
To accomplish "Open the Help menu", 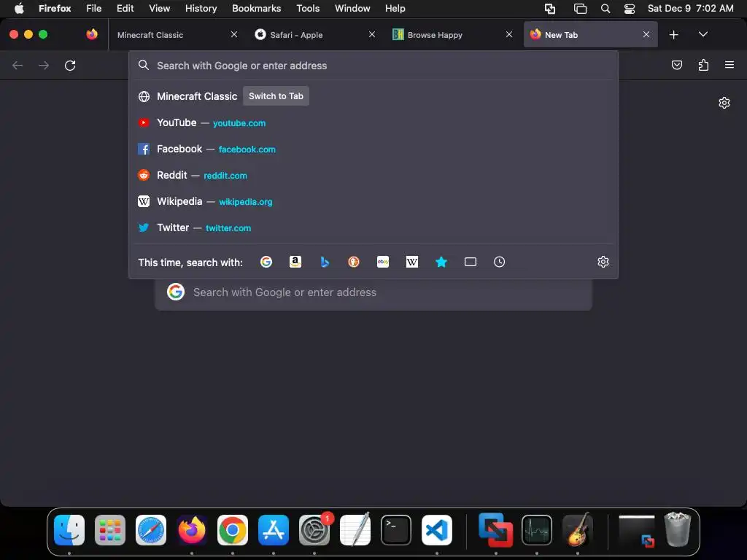I will (x=395, y=8).
